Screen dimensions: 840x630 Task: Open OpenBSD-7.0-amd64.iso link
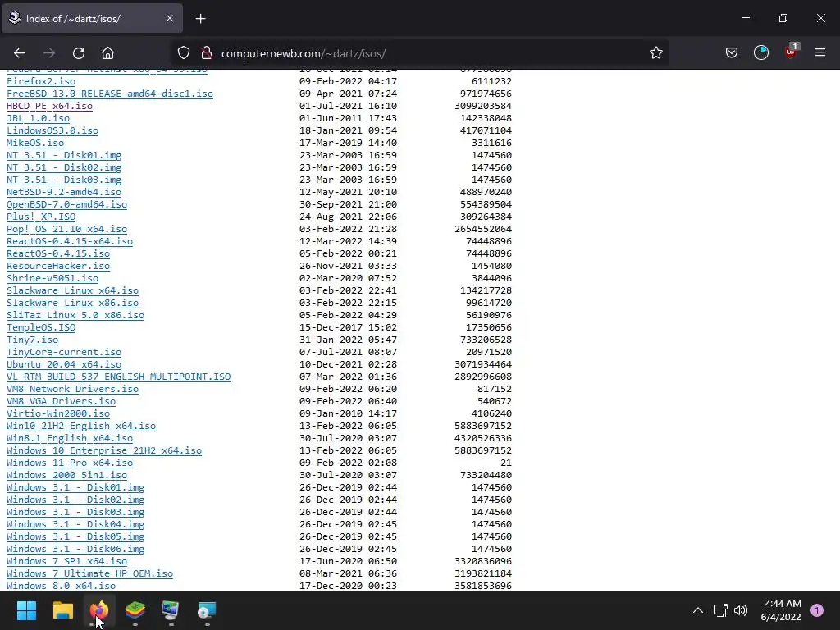[66, 204]
